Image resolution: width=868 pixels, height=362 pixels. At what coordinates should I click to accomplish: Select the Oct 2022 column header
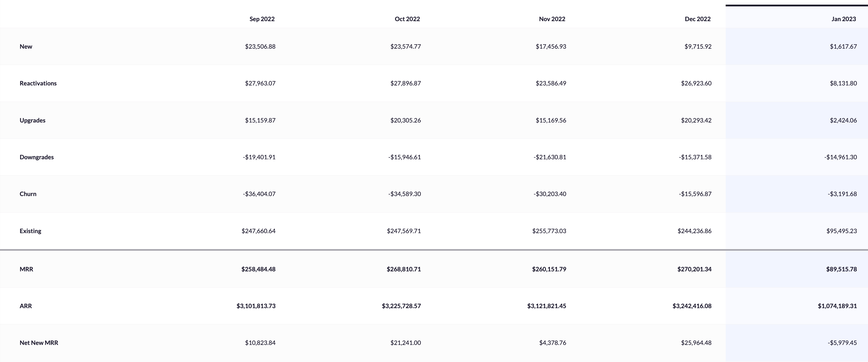[x=407, y=19]
